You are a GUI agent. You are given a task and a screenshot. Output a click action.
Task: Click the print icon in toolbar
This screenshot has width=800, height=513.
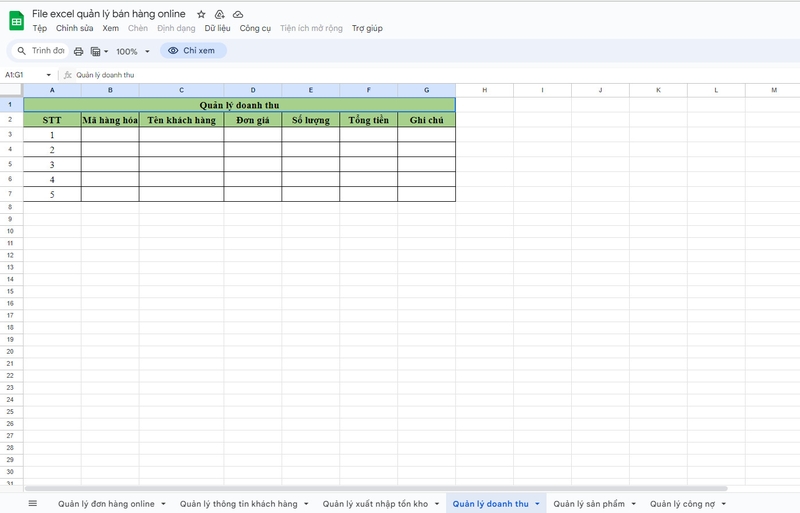click(x=79, y=51)
